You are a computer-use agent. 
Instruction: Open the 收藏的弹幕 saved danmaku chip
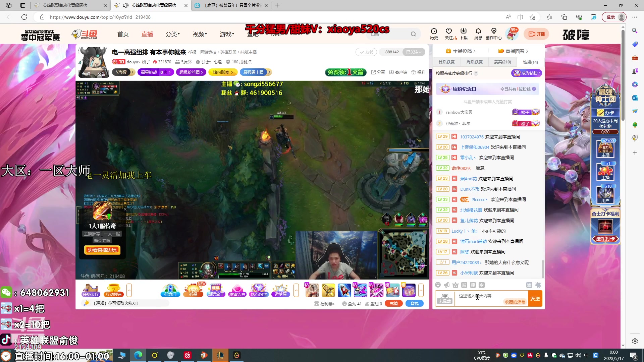tap(515, 302)
